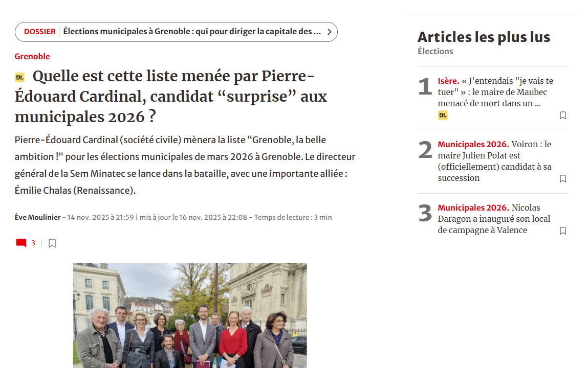
Task: Click the red DOSSIER label
Action: click(40, 32)
